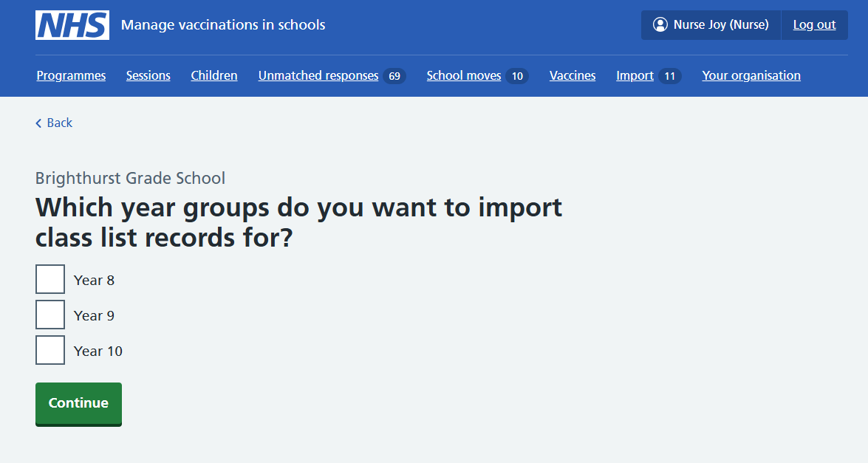Click the Brighthurst Grade School caption
This screenshot has width=868, height=463.
(130, 178)
